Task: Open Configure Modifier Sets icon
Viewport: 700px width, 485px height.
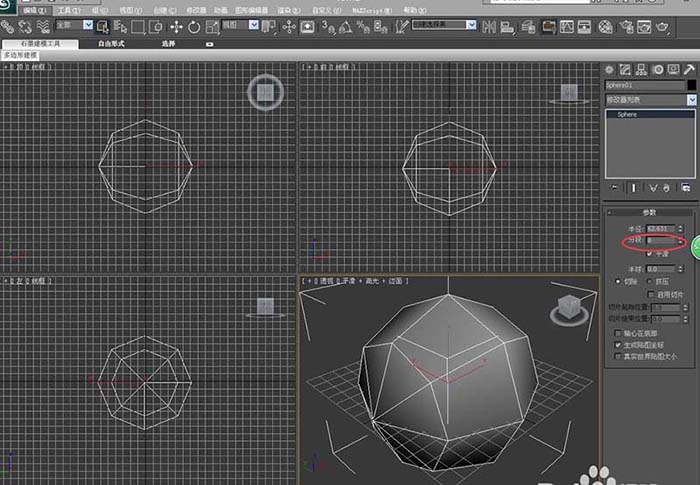Action: click(x=686, y=188)
